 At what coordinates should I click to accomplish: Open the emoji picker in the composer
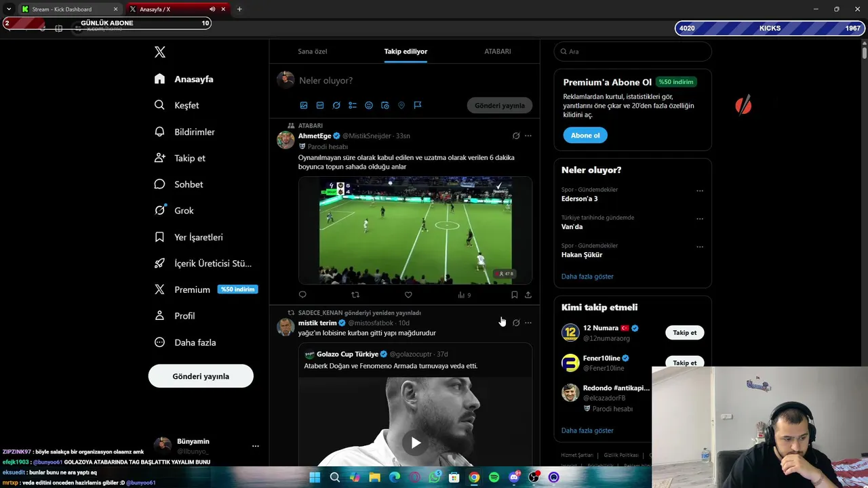point(369,105)
